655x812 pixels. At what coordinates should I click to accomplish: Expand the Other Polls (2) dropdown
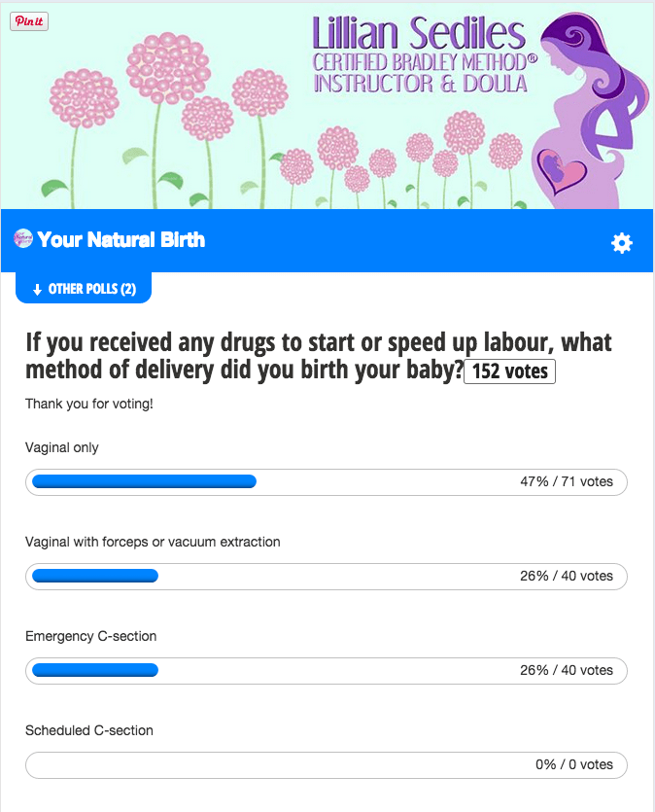pyautogui.click(x=84, y=289)
